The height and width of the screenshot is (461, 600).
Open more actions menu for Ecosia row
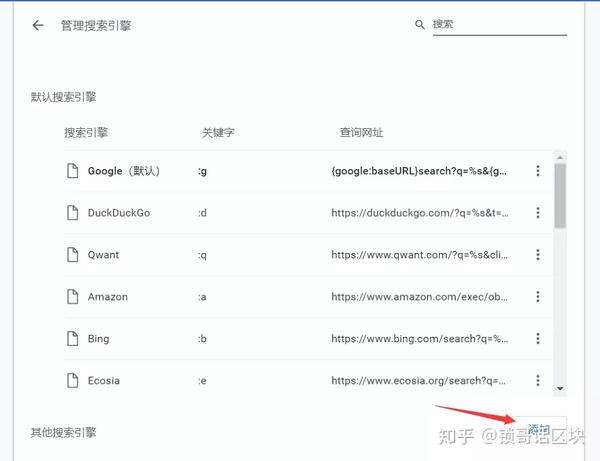(538, 380)
